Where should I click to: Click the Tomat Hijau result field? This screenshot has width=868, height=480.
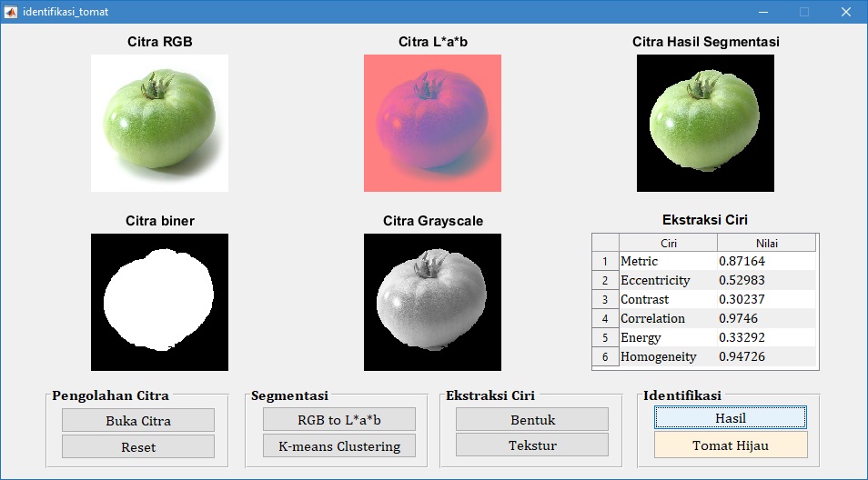pyautogui.click(x=730, y=445)
